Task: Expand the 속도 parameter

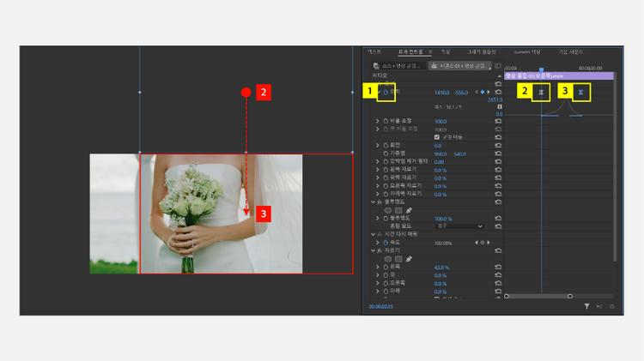Action: click(378, 243)
